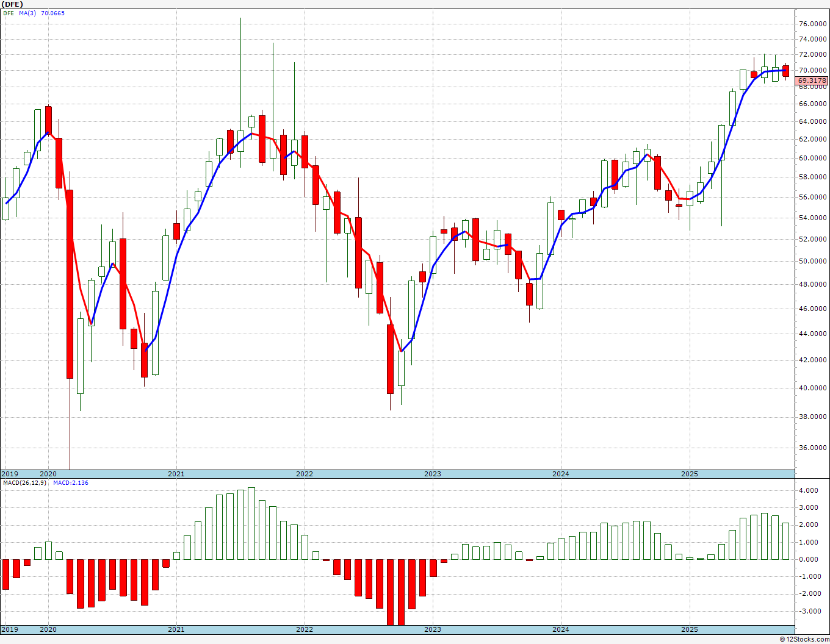830x644 pixels.
Task: Click the (DFE) ticker title
Action: point(12,4)
